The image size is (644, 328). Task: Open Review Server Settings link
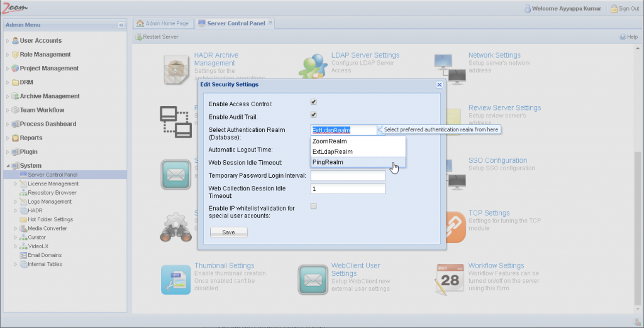click(x=505, y=107)
